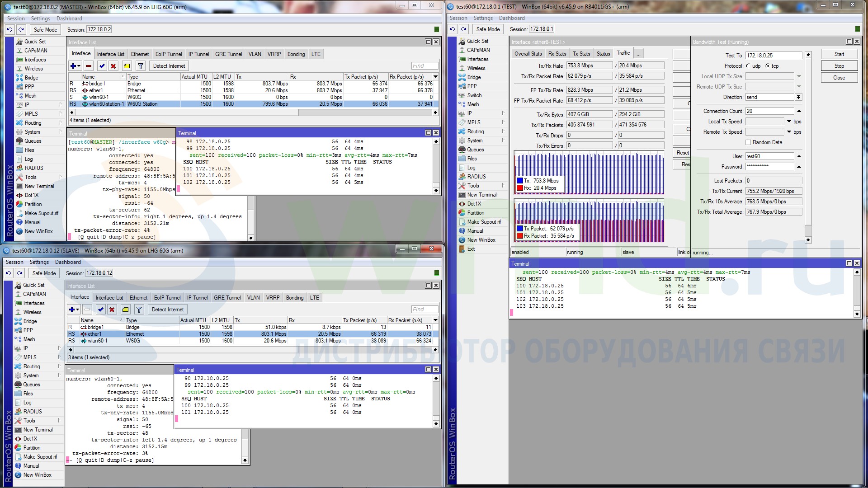Viewport: 868px width, 488px height.
Task: Toggle Safe Mode in the SLAVE window
Action: click(44, 273)
